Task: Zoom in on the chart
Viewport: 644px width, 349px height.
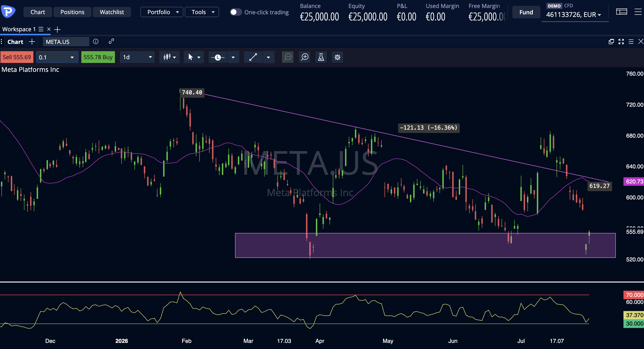Action: 305,57
